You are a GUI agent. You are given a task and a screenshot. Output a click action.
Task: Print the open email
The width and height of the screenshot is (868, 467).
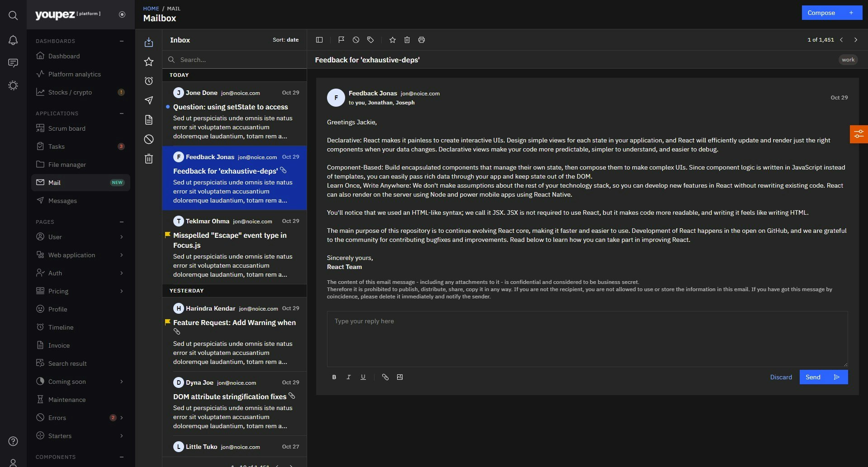[421, 40]
